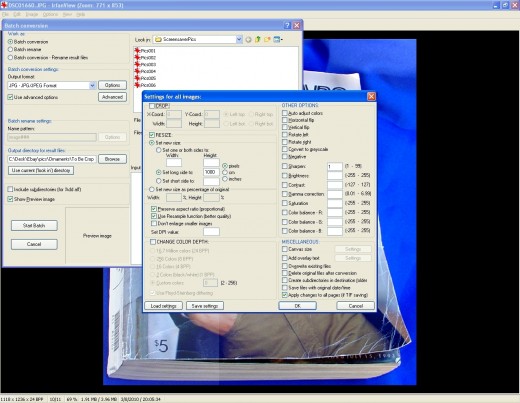Enable Vertical flip checkbox
Viewport: 520px width, 403px height.
[x=285, y=127]
